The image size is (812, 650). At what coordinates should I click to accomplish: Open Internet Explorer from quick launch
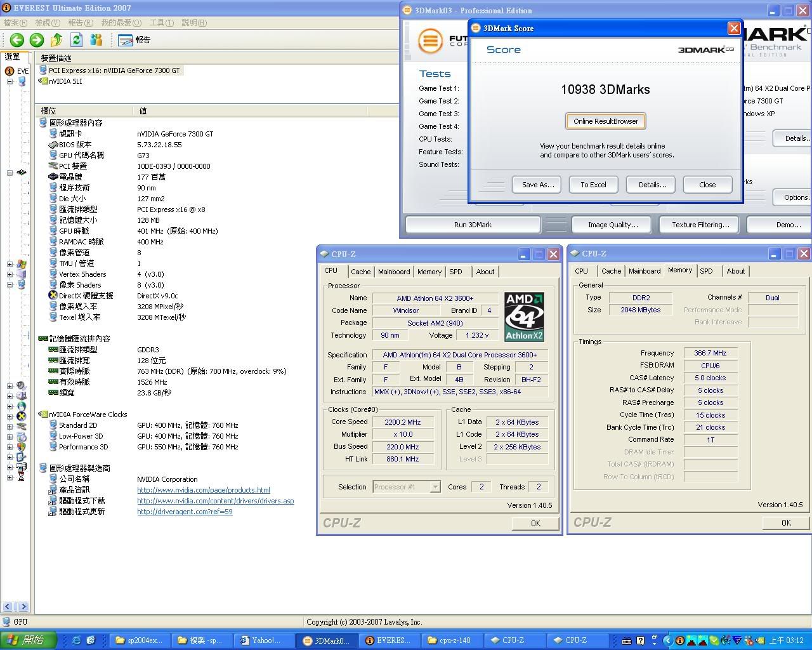click(x=77, y=640)
